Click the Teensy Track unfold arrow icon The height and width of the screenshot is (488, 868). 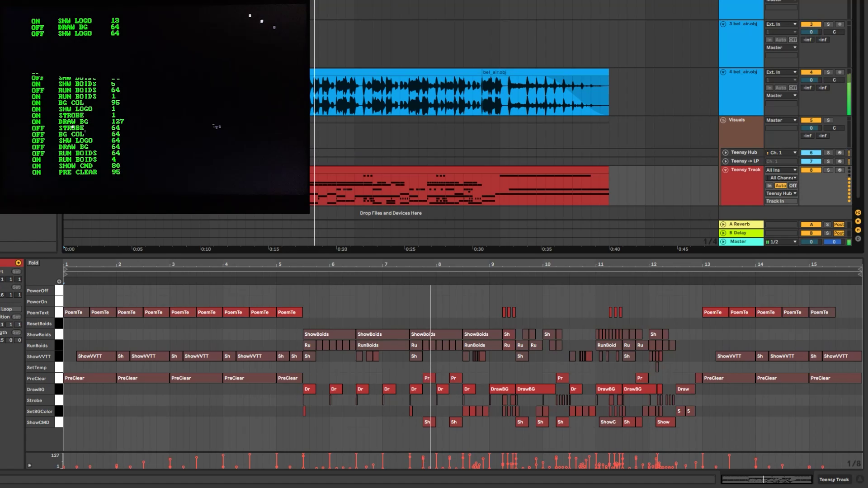726,170
